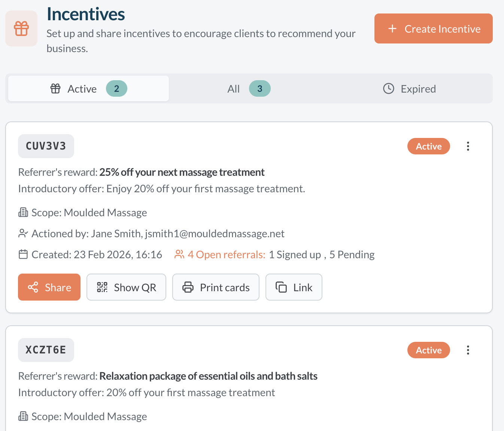
Task: Click the Active status badge on XCZT6E
Action: [428, 350]
